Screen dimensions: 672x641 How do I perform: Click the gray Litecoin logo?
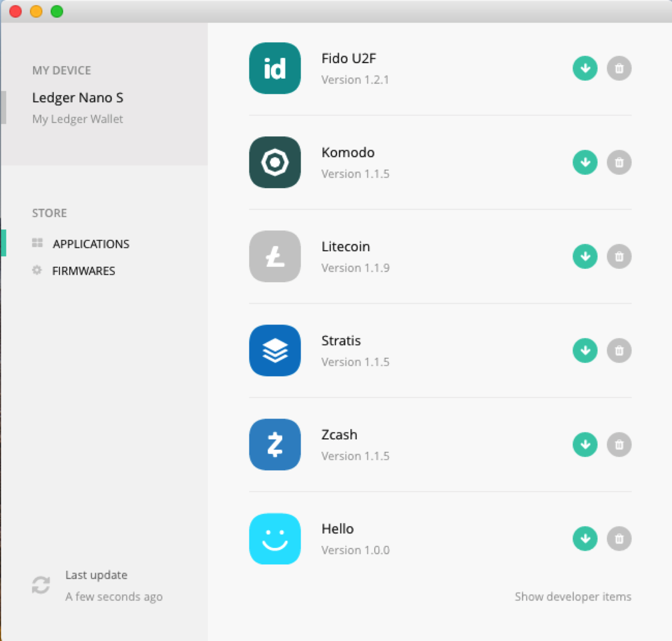click(275, 256)
